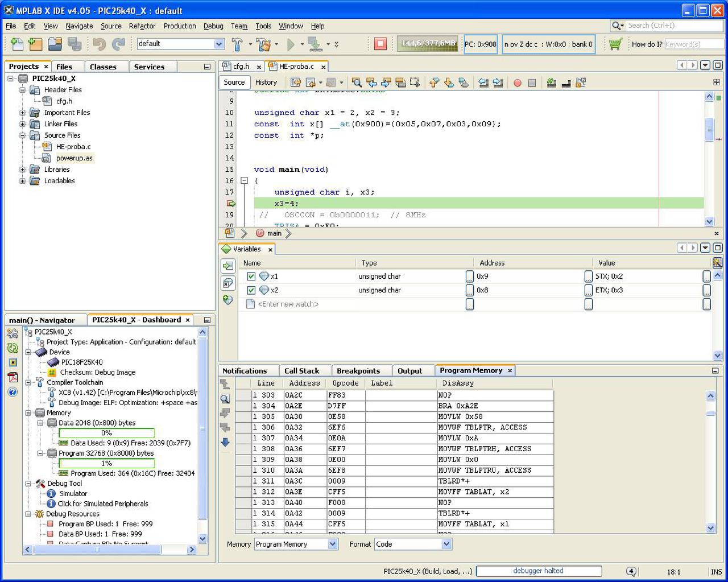Open the Debug menu
This screenshot has width=728, height=582.
pos(213,26)
